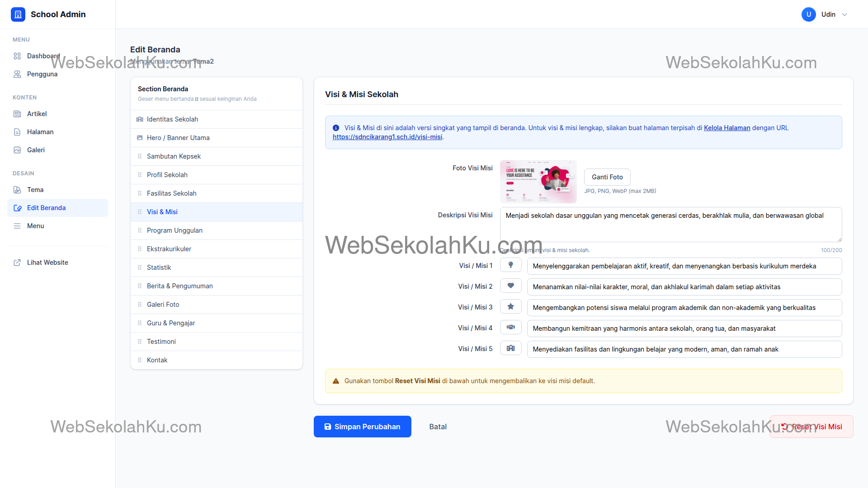
Task: Expand the Udin account dropdown chevron
Action: [x=844, y=14]
